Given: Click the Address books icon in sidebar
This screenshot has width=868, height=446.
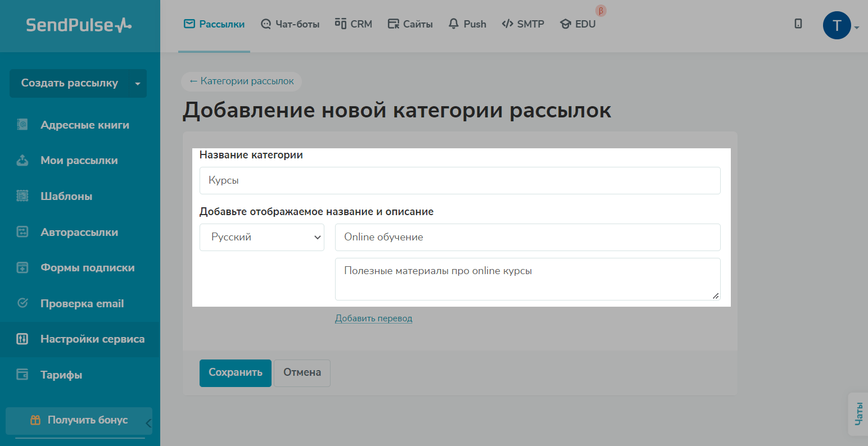Looking at the screenshot, I should click(x=22, y=125).
